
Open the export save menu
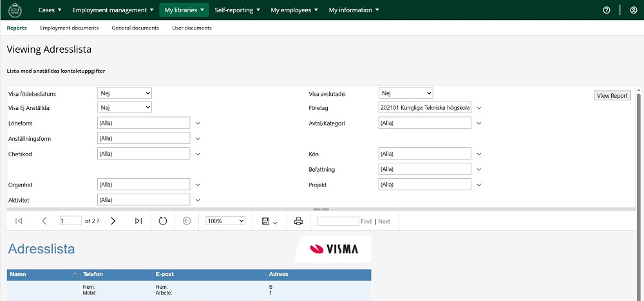click(269, 221)
